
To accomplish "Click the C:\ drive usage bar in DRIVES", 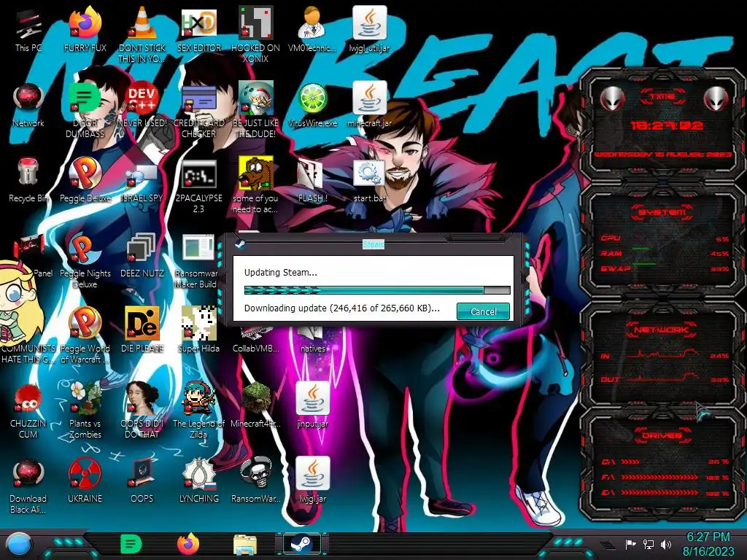I will click(630, 462).
